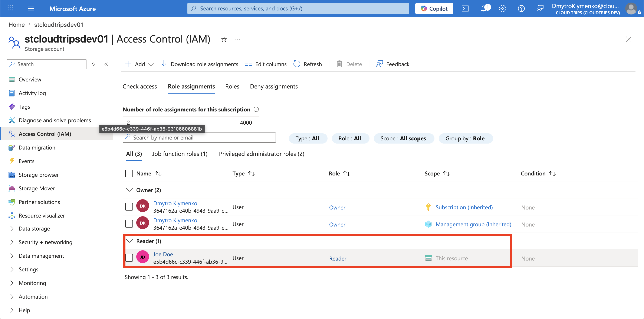Open portal settings gear

pos(503,9)
